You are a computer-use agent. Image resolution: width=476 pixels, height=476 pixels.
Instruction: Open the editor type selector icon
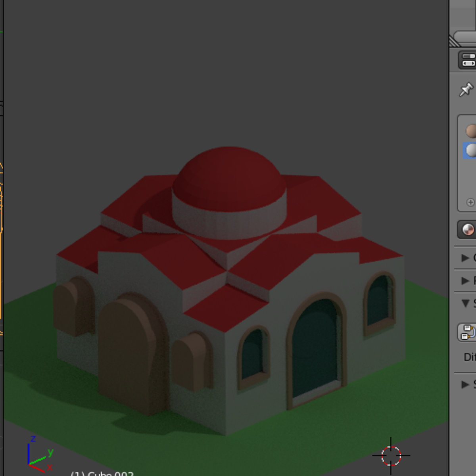click(x=469, y=61)
